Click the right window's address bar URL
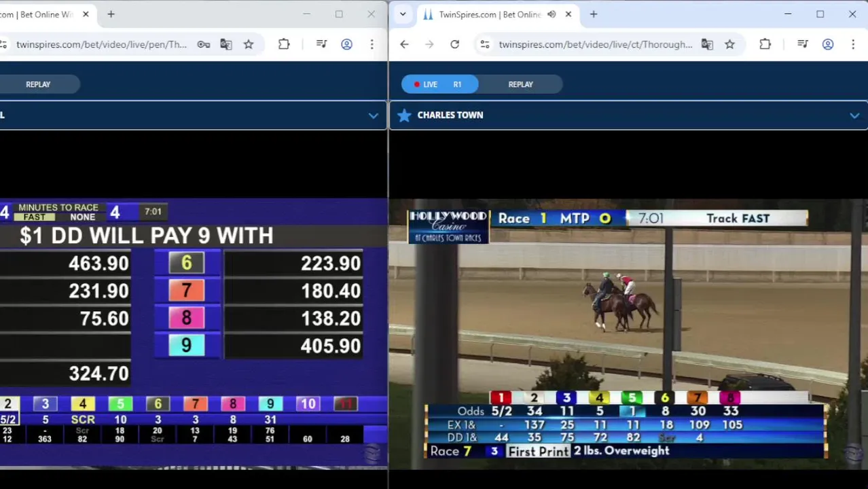This screenshot has height=489, width=868. (596, 44)
